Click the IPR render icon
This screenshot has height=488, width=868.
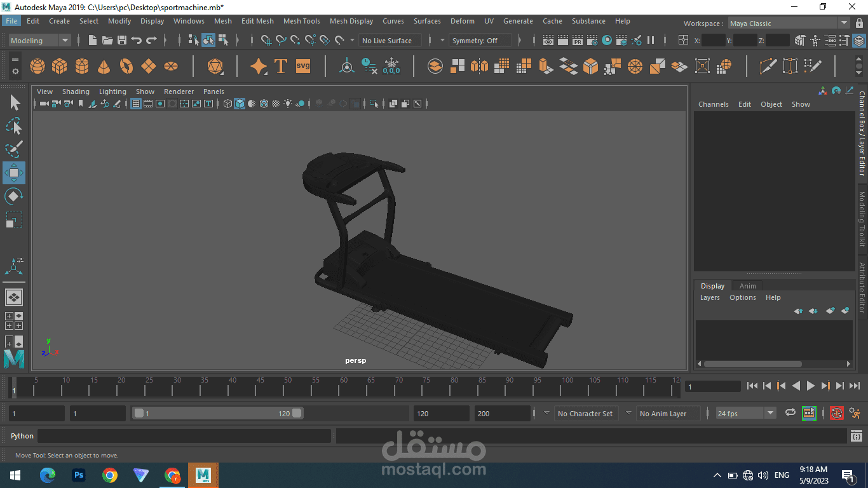578,40
